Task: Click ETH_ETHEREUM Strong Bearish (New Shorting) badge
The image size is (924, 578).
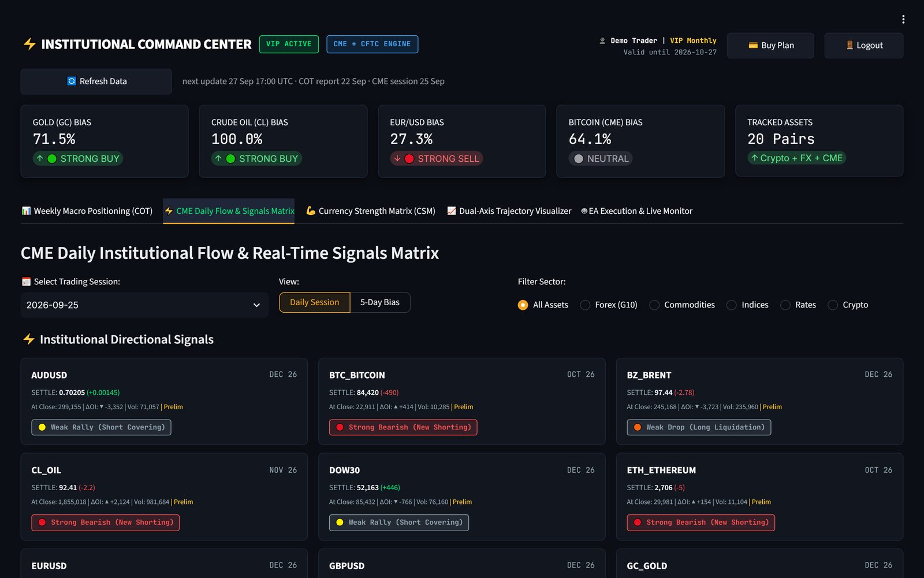Action: click(x=701, y=523)
